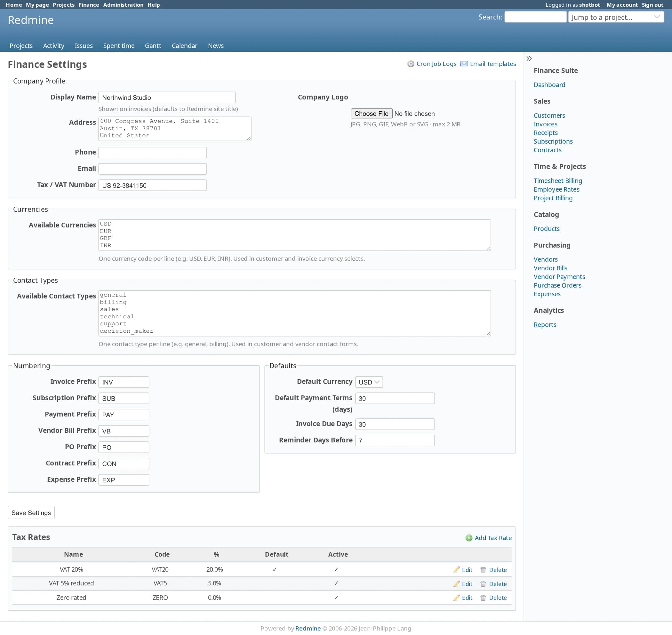Open the Projects tab in main menu

point(21,46)
